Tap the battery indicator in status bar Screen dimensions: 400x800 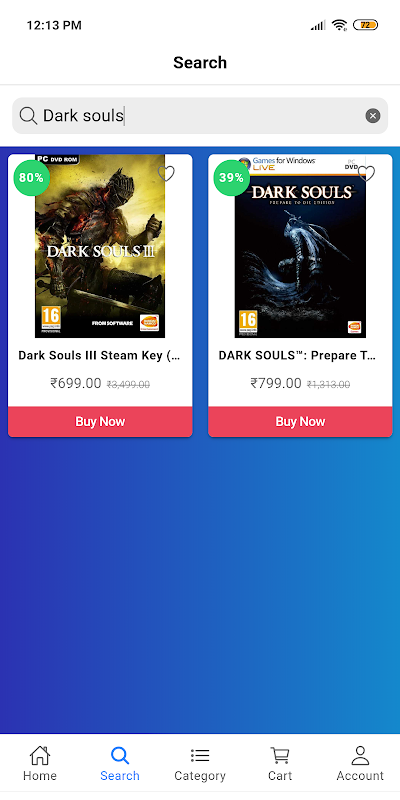coord(365,25)
